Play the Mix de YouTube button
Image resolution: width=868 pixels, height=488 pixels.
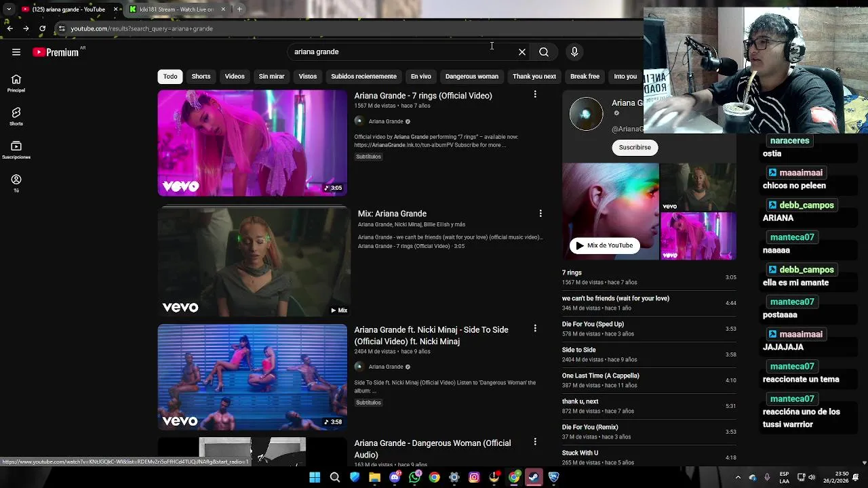(x=604, y=245)
